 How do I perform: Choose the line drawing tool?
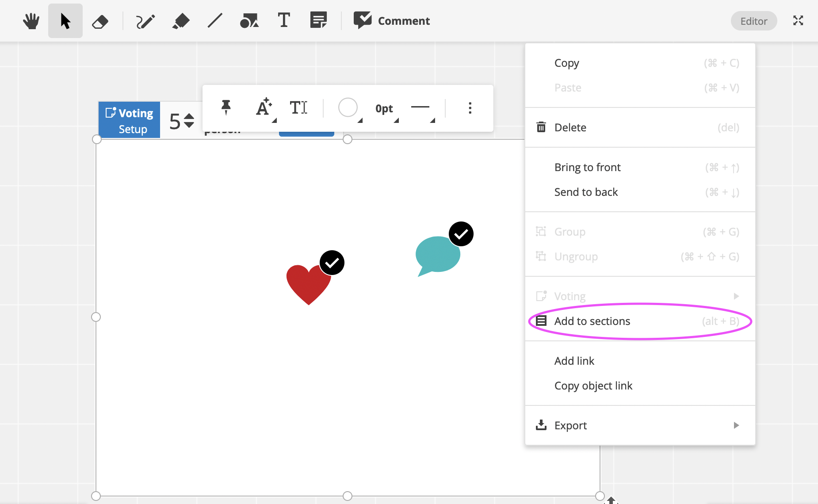click(x=215, y=20)
